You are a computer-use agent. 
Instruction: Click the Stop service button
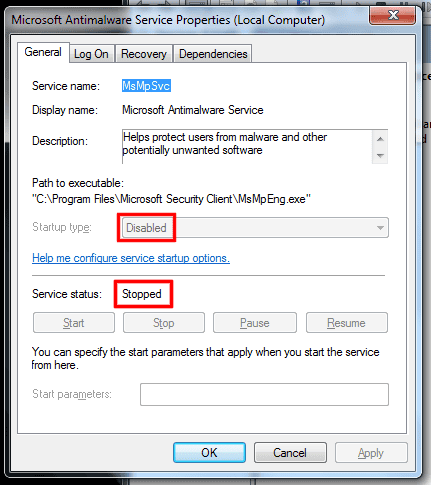coord(164,323)
